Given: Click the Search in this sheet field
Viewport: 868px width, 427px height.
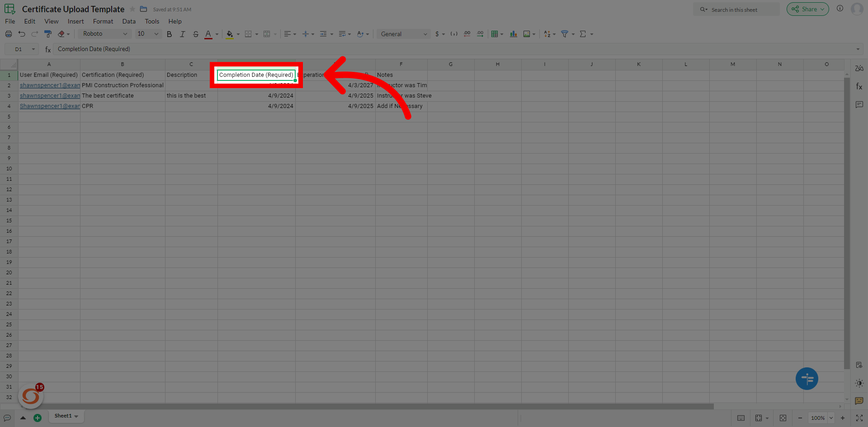Looking at the screenshot, I should coord(736,9).
